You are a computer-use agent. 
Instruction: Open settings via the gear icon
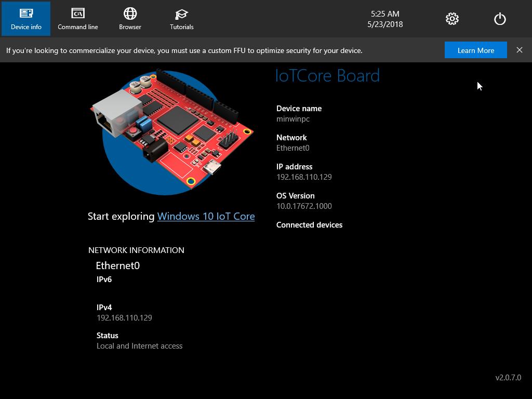(x=452, y=19)
